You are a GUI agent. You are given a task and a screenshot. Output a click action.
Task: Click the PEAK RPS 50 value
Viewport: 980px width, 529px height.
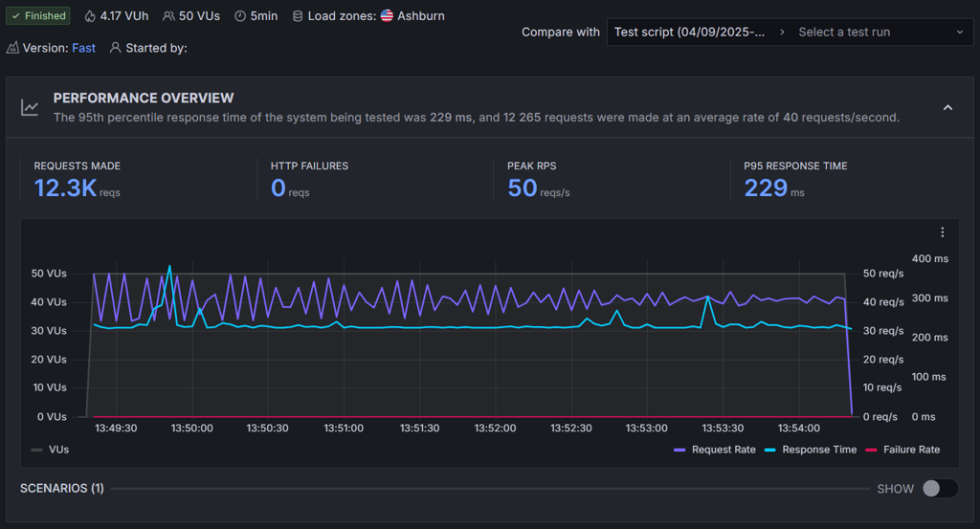(522, 188)
